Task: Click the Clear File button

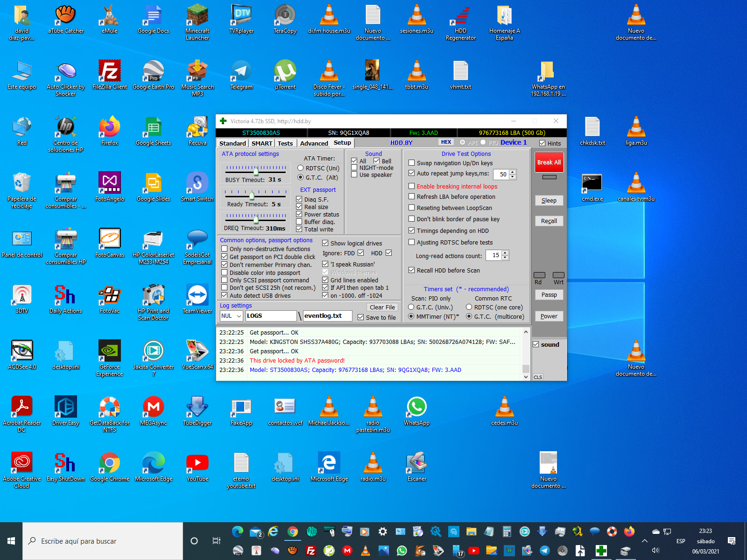Action: point(382,307)
